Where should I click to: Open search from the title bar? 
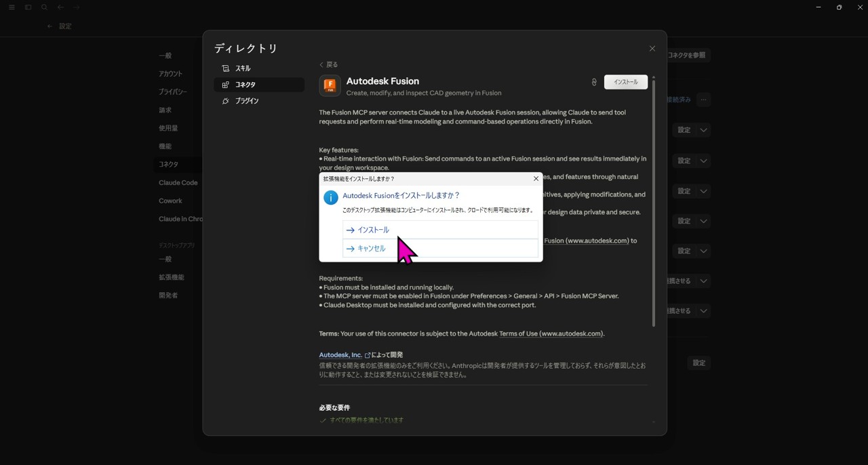coord(43,7)
